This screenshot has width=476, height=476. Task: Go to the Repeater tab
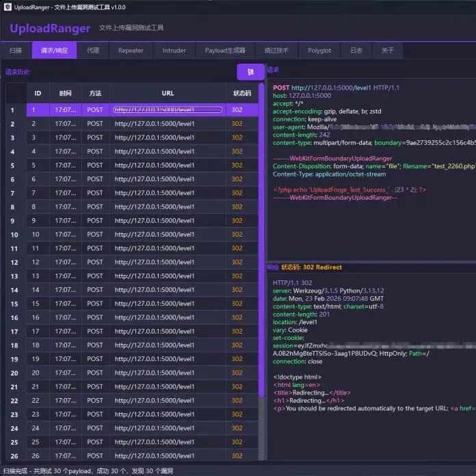tap(131, 51)
